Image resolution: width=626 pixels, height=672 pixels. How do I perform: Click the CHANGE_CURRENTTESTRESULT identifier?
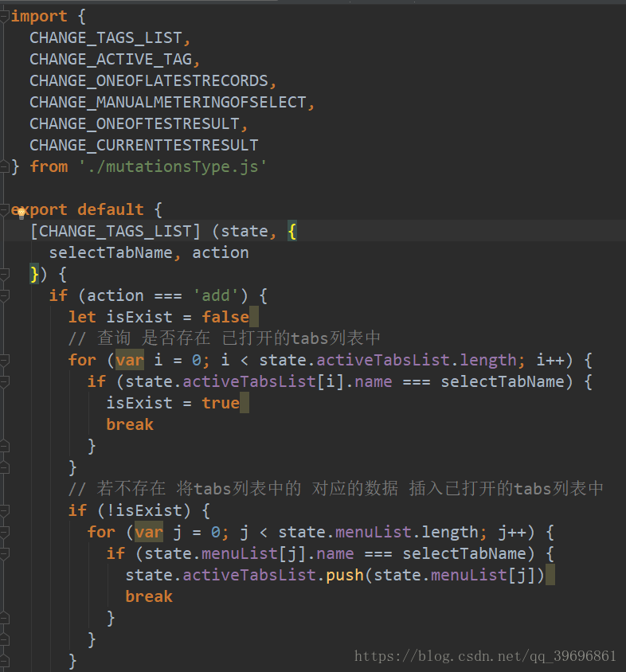[x=144, y=145]
